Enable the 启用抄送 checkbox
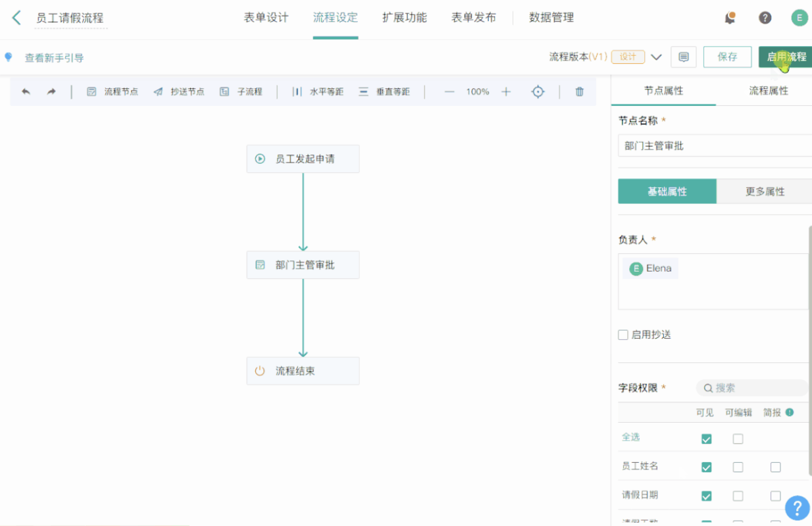 [623, 335]
